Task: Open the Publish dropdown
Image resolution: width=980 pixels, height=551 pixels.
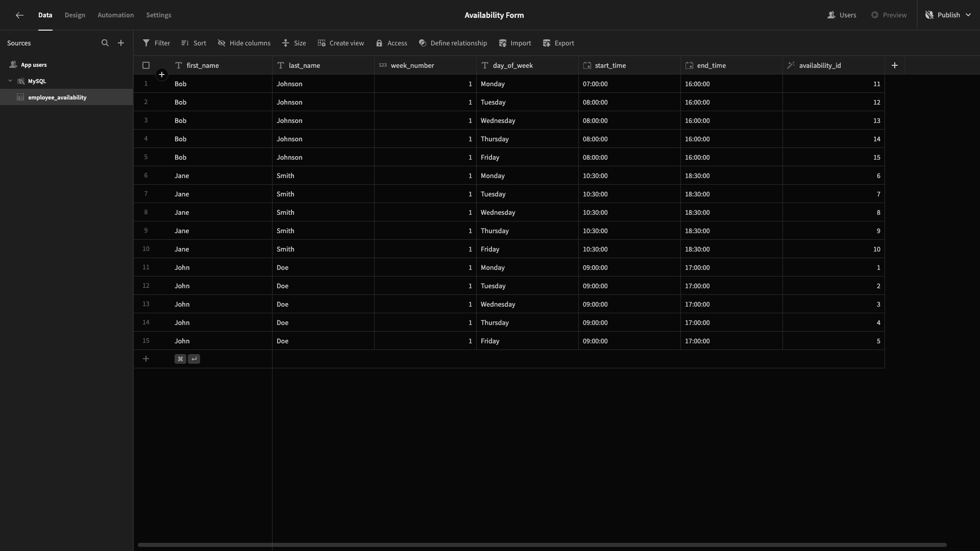Action: (x=948, y=15)
